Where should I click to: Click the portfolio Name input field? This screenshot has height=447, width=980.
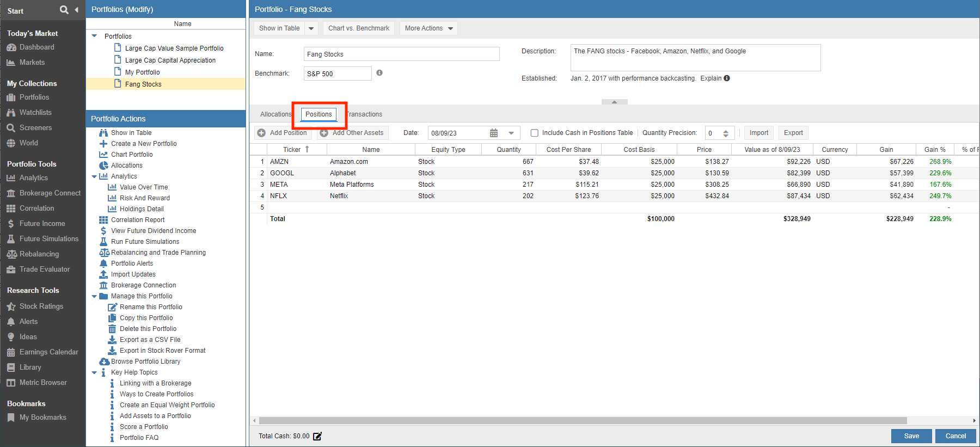click(x=401, y=54)
